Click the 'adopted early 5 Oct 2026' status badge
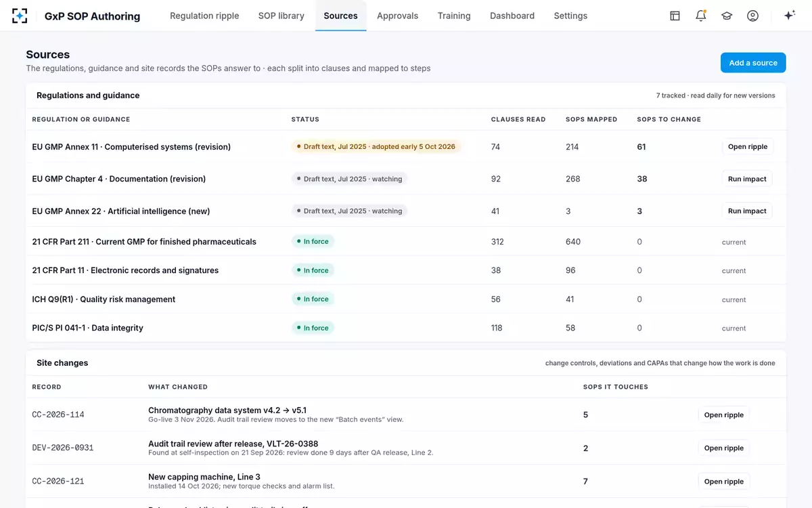This screenshot has width=812, height=508. 376,146
